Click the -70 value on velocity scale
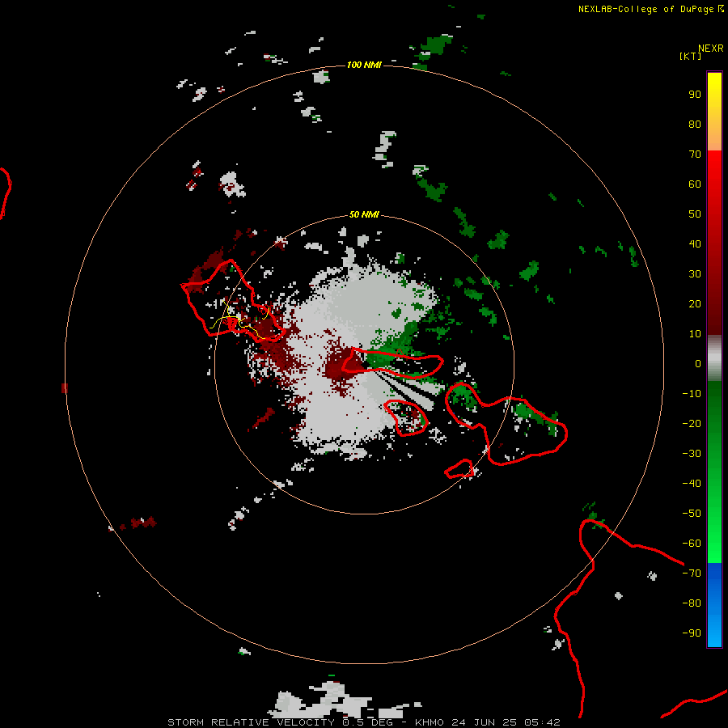The height and width of the screenshot is (728, 728). (692, 574)
